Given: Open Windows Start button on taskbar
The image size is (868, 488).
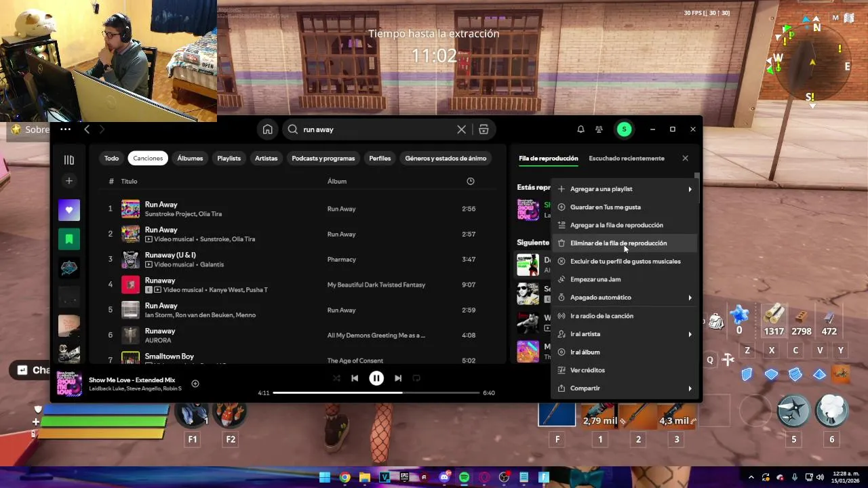Looking at the screenshot, I should [x=325, y=477].
